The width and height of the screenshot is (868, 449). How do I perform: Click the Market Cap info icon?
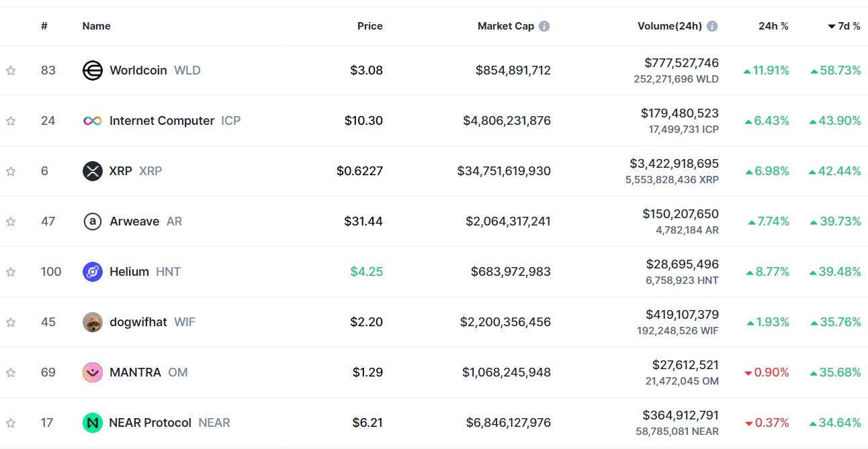coord(544,26)
